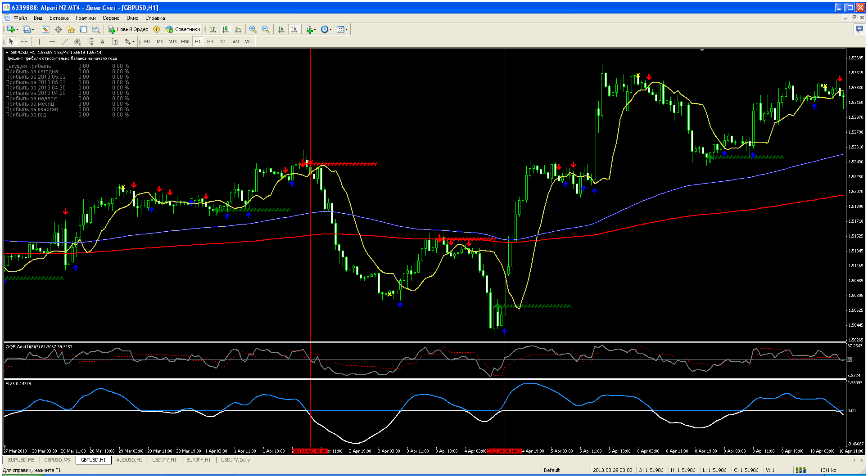
Task: Click FL23 indicator label
Action: click(18, 383)
